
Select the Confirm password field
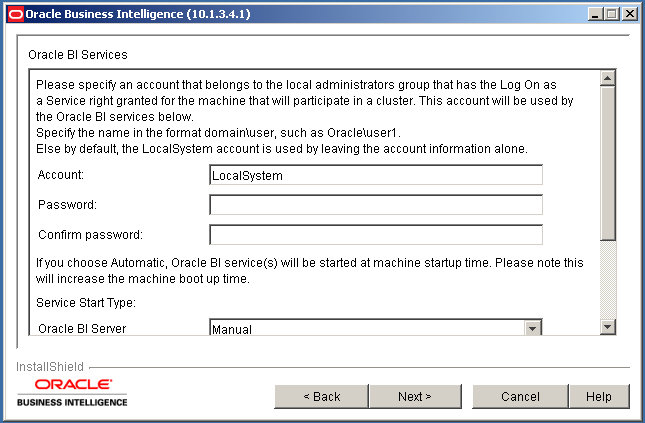[x=375, y=235]
